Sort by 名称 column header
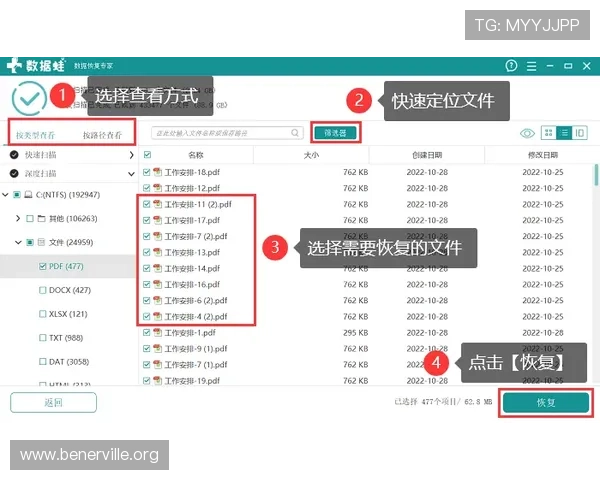The height and width of the screenshot is (480, 600). point(196,155)
